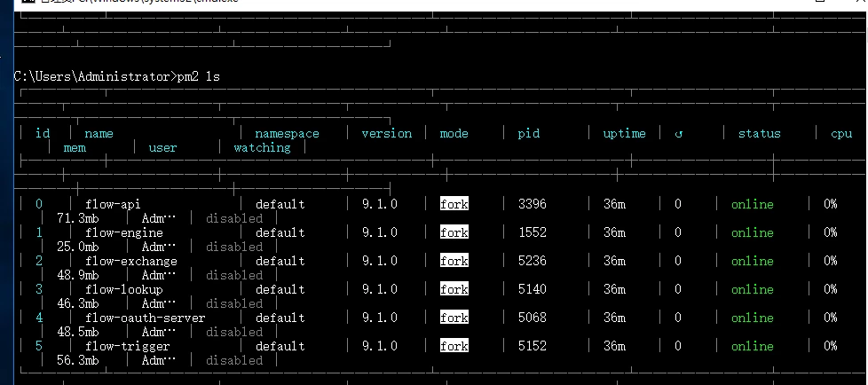868x385 pixels.
Task: Click online status of flow-exchange
Action: (753, 261)
